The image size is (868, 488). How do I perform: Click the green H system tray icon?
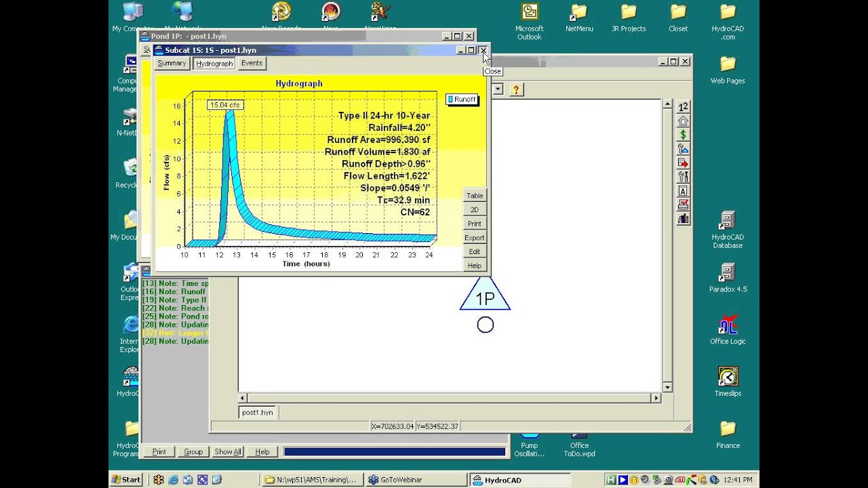click(x=611, y=480)
